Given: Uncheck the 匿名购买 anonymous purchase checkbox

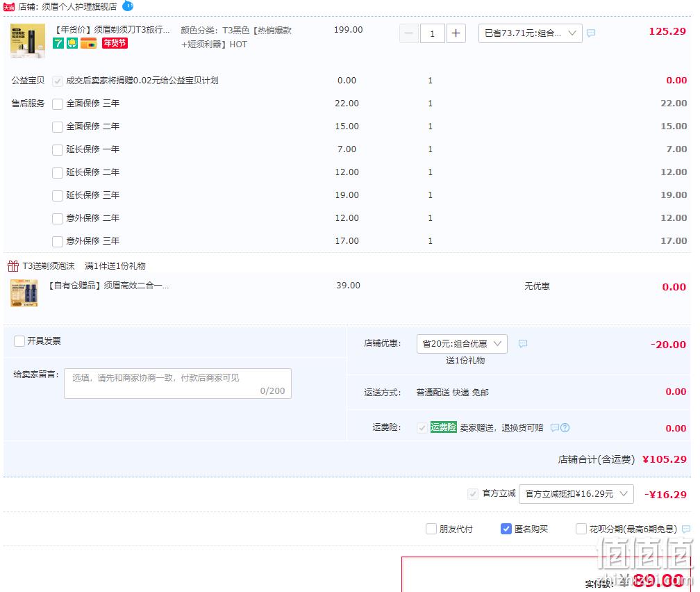Looking at the screenshot, I should [x=506, y=529].
